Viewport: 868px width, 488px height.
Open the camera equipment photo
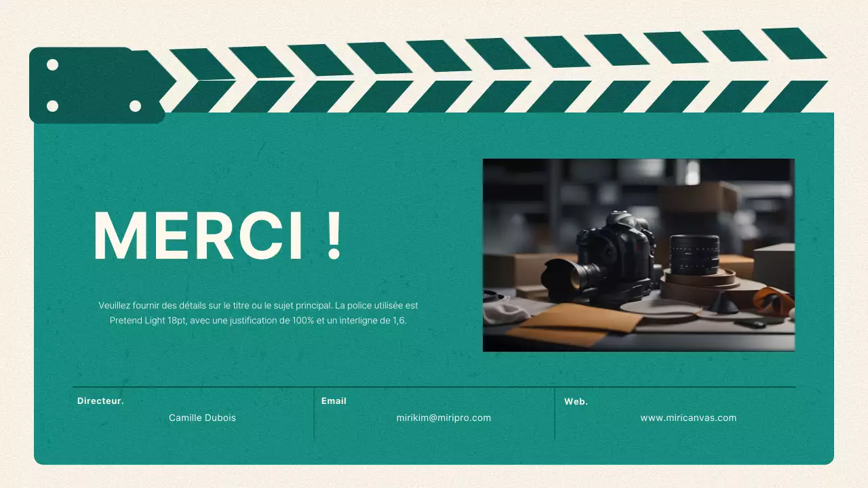click(638, 255)
